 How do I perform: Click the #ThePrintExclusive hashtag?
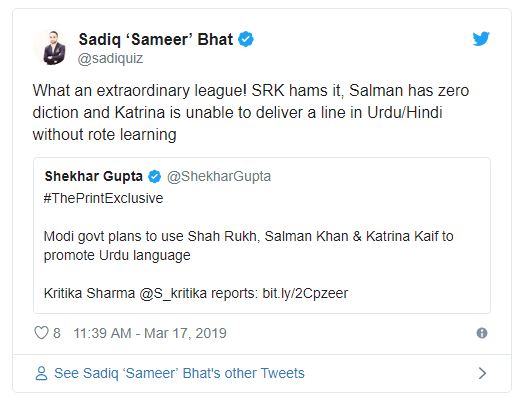[x=103, y=198]
